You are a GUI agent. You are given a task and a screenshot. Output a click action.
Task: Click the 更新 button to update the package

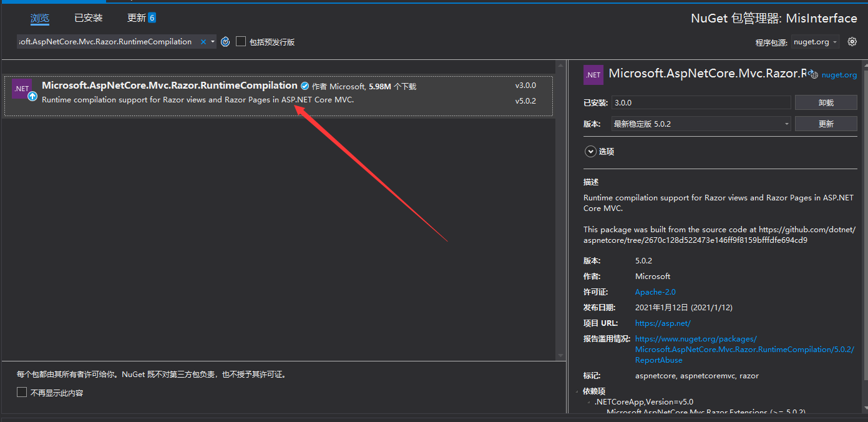pos(826,123)
